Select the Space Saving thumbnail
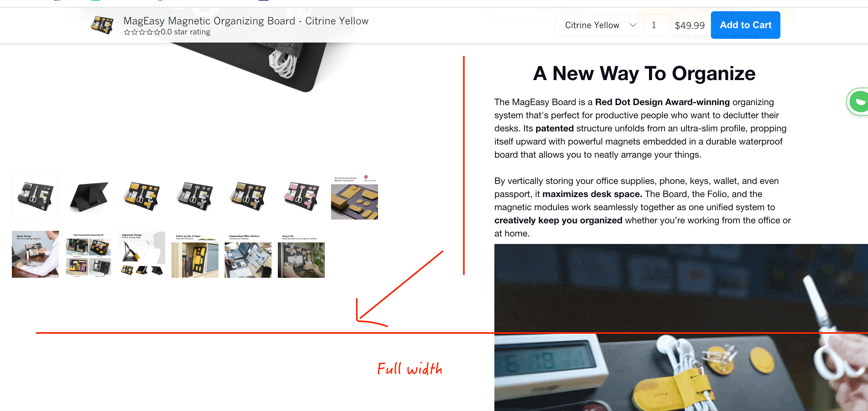 click(x=35, y=254)
